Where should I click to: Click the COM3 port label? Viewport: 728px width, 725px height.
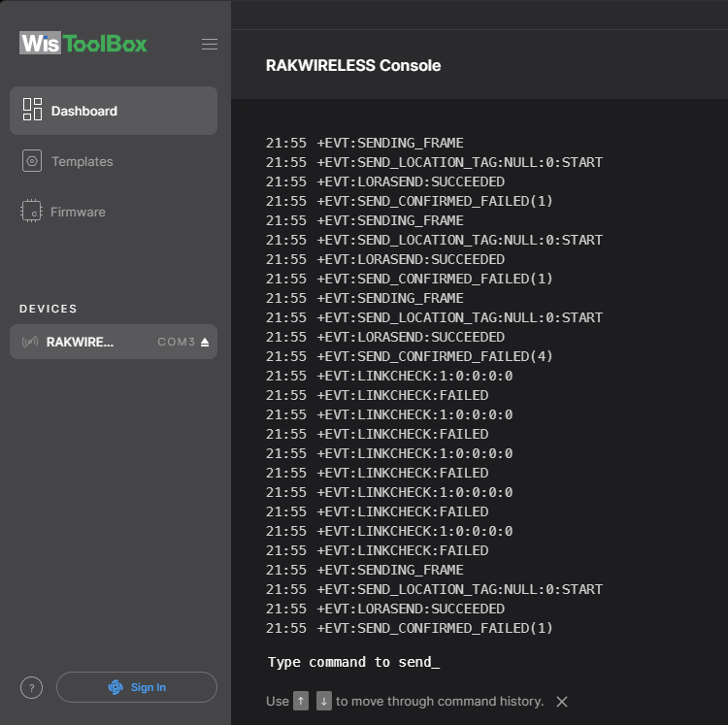176,342
